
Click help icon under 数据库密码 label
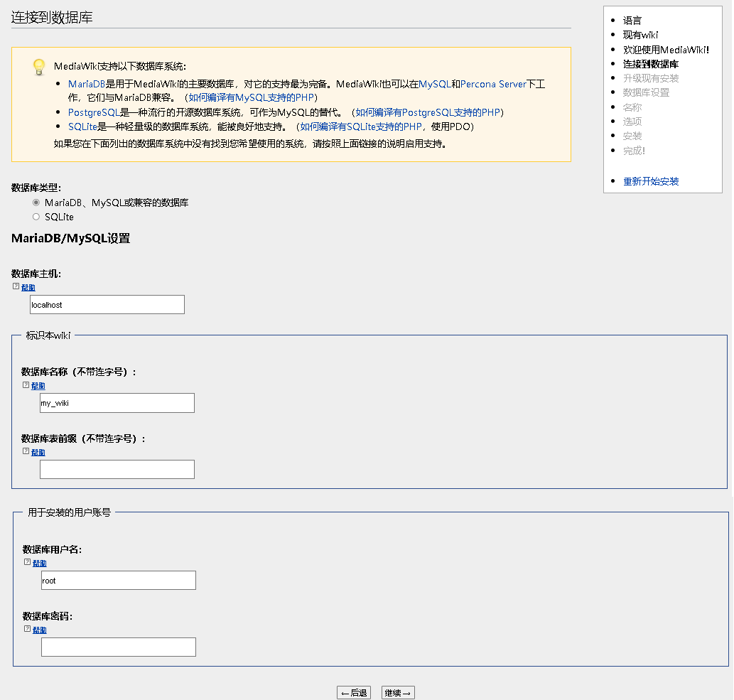tap(27, 629)
